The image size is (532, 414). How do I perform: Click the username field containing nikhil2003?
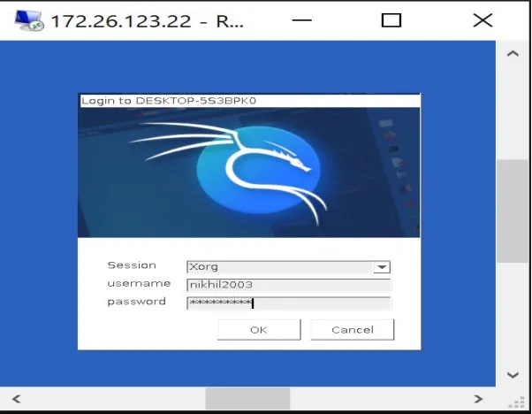(x=289, y=285)
